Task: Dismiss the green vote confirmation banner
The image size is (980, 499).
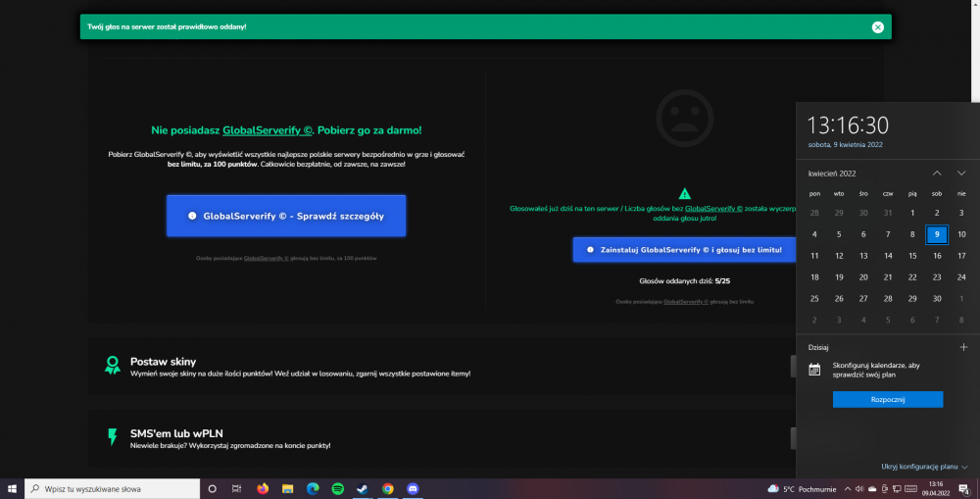Action: [877, 26]
